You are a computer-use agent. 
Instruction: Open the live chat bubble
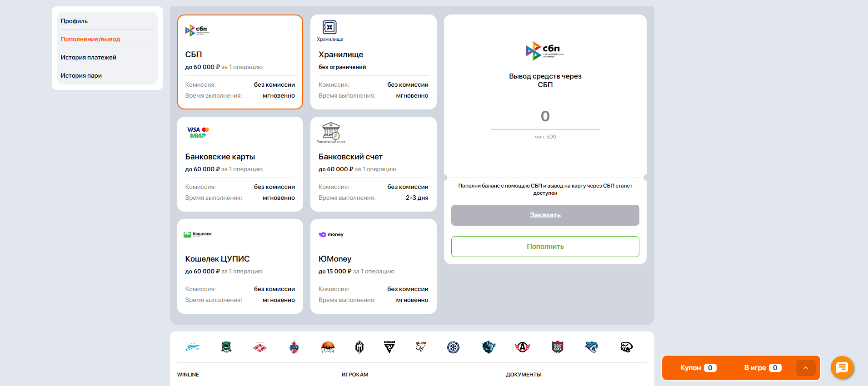click(842, 367)
